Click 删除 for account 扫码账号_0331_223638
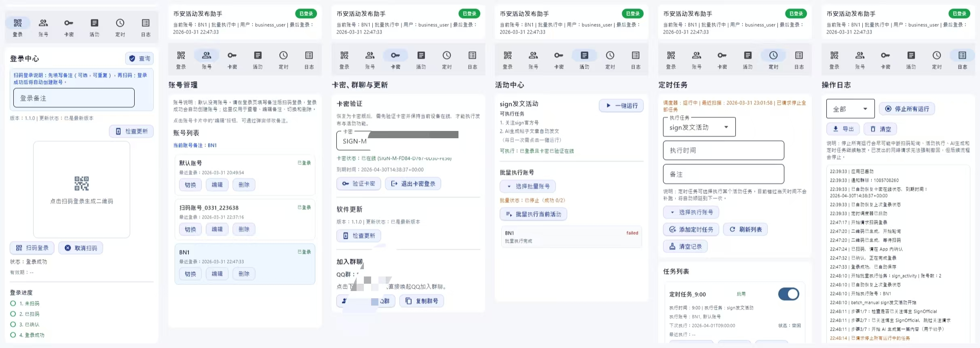The height and width of the screenshot is (348, 980). click(244, 229)
